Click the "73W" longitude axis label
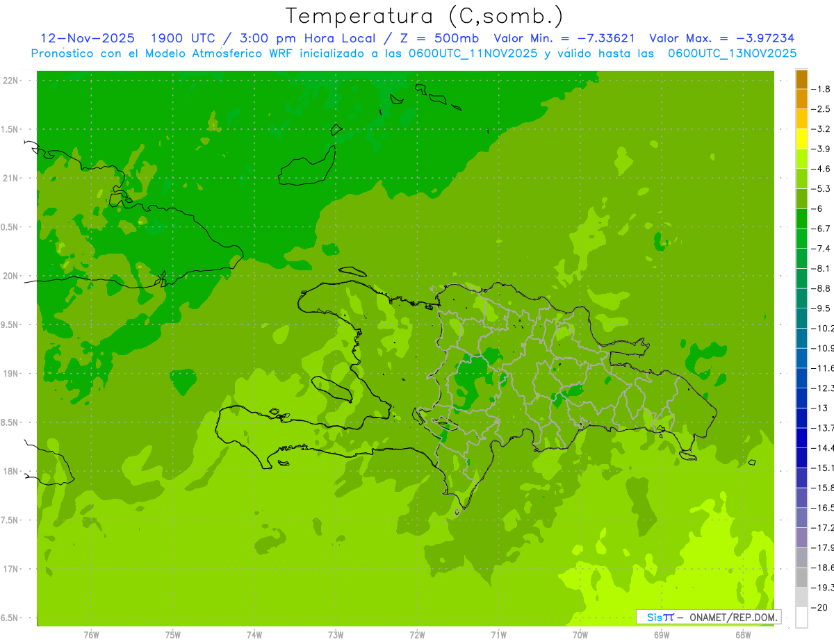Viewport: 834px width, 644px height. (336, 634)
